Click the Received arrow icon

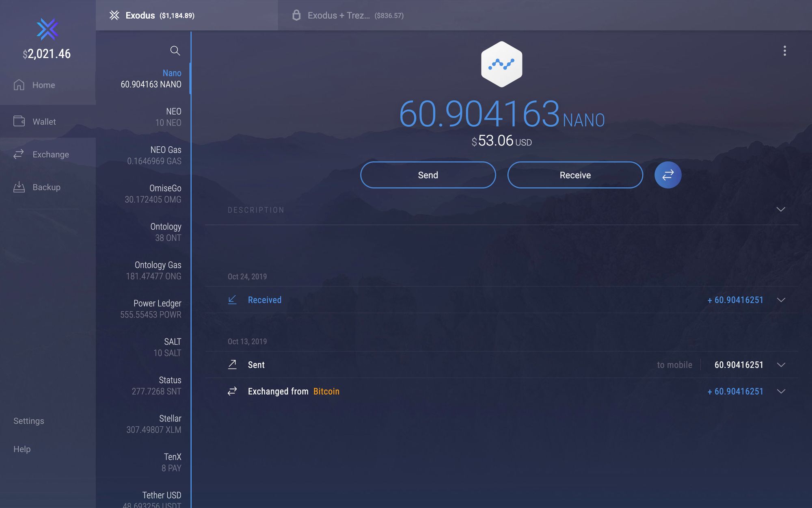click(232, 300)
